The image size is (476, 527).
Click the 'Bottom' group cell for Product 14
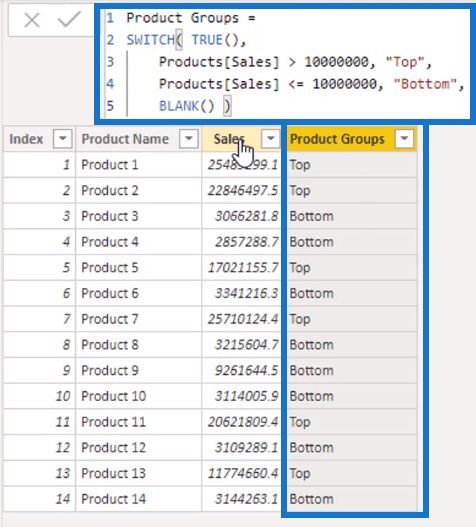coord(352,499)
